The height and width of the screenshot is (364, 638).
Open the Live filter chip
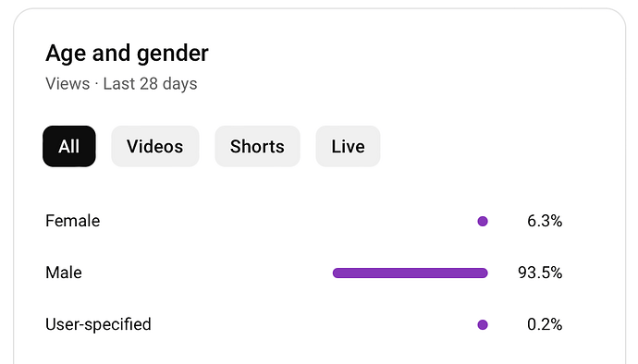(x=348, y=146)
